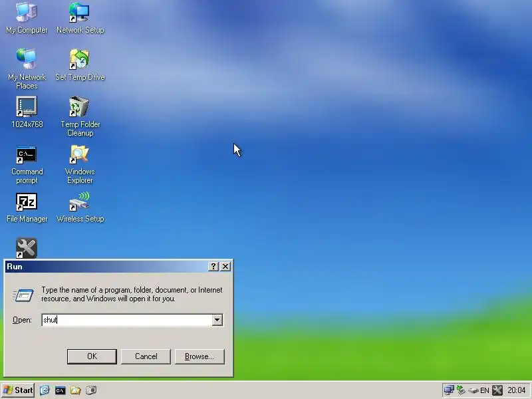
Task: Click the Browse... button
Action: pyautogui.click(x=199, y=356)
